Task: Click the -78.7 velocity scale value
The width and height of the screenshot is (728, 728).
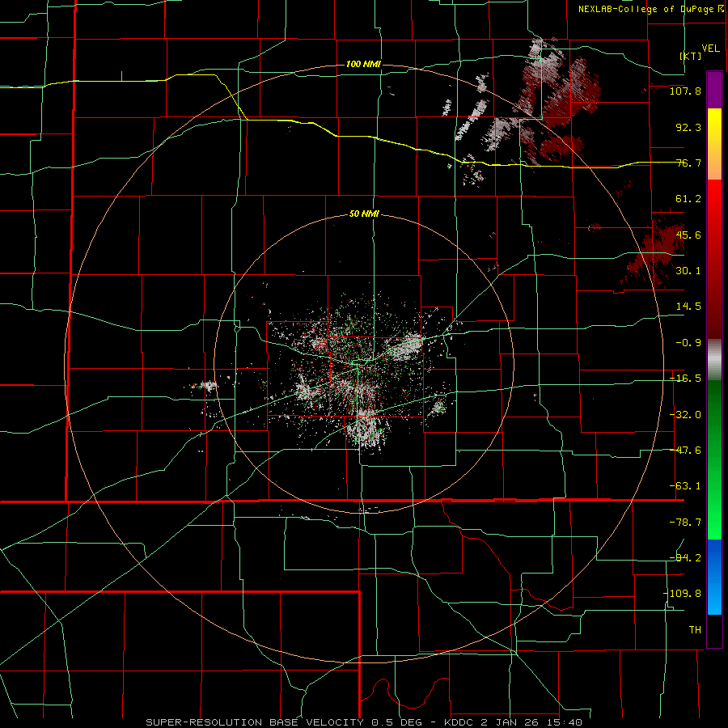Action: [685, 523]
